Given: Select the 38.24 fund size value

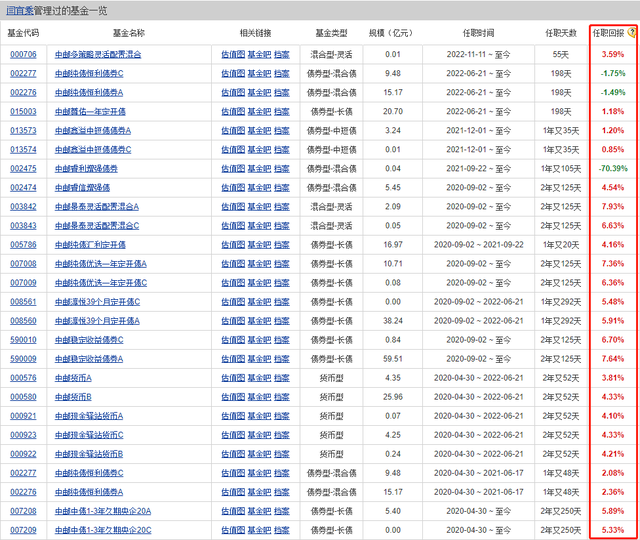Looking at the screenshot, I should (393, 321).
